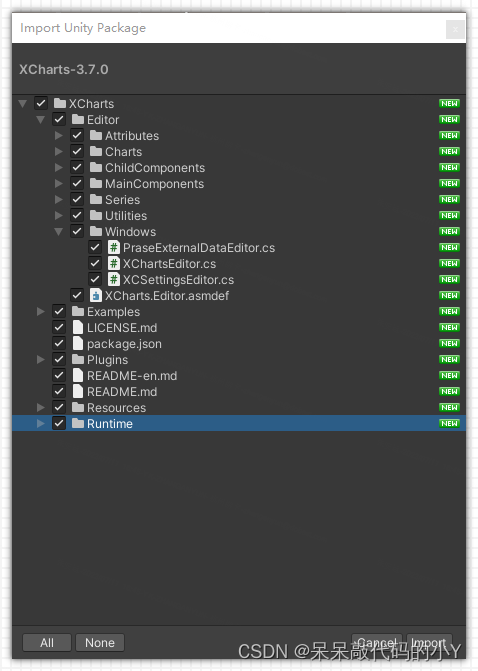Uncheck the Charts folder checkbox
478x671 pixels.
(x=77, y=151)
